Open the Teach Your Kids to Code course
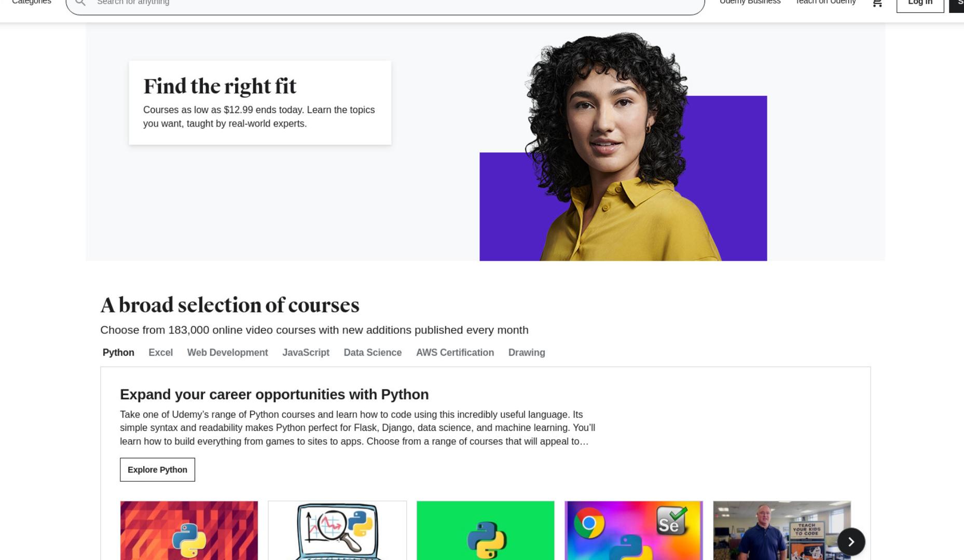 (782, 530)
